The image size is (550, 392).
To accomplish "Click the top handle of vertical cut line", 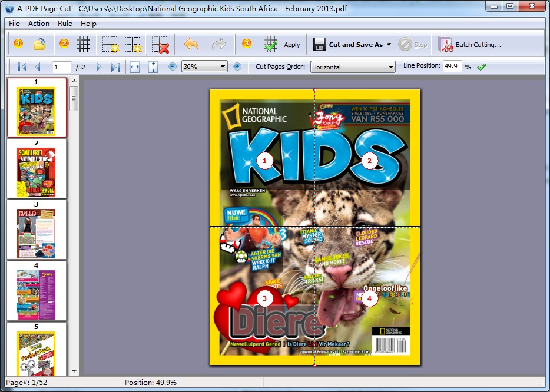I will [x=314, y=90].
